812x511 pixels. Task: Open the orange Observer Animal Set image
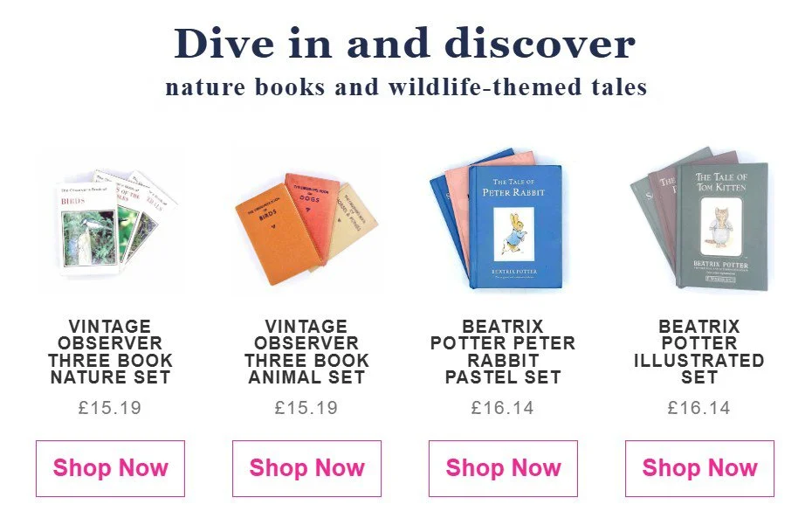click(x=306, y=221)
